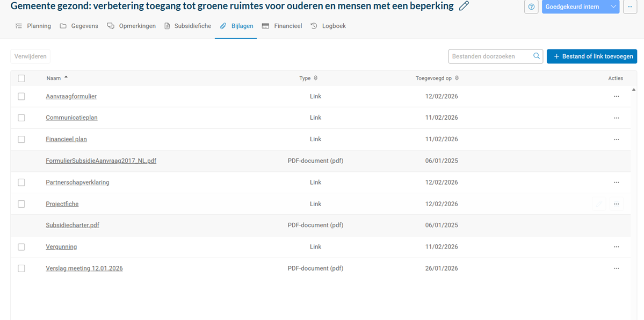Click the Bestand of link toevoegen button
The image size is (644, 320).
point(592,56)
